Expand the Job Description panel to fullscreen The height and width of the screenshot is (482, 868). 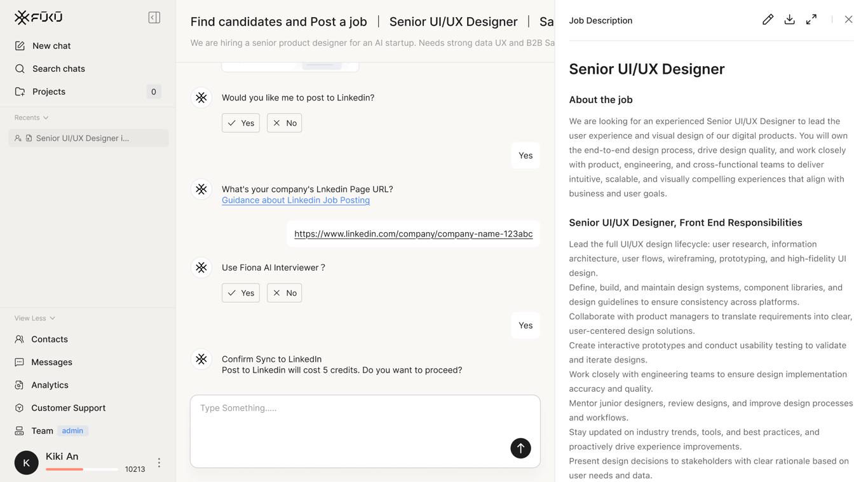click(811, 20)
